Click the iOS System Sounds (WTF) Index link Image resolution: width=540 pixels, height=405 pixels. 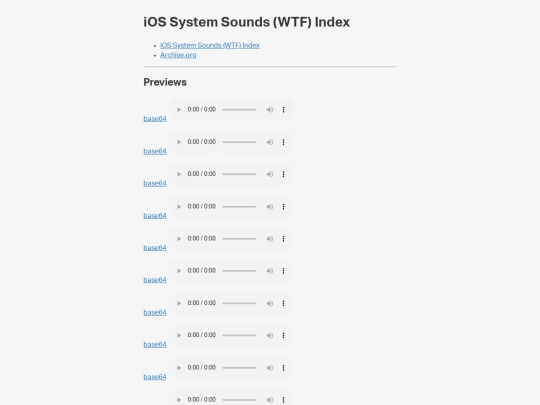click(209, 45)
